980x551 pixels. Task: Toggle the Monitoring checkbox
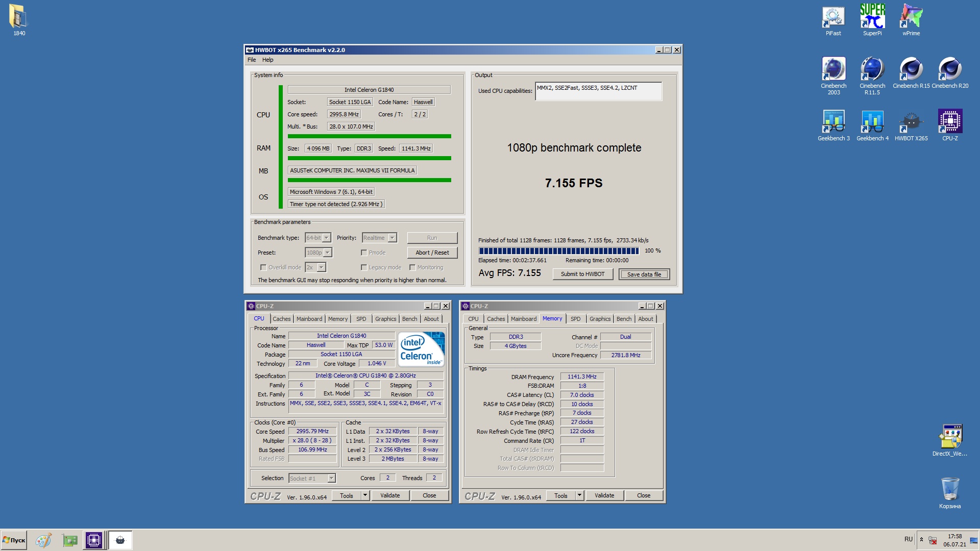pyautogui.click(x=412, y=267)
